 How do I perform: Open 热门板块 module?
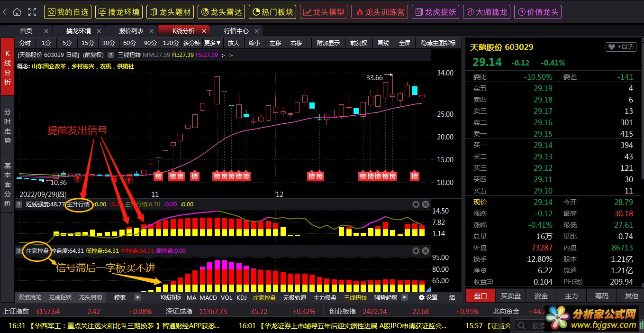(272, 12)
